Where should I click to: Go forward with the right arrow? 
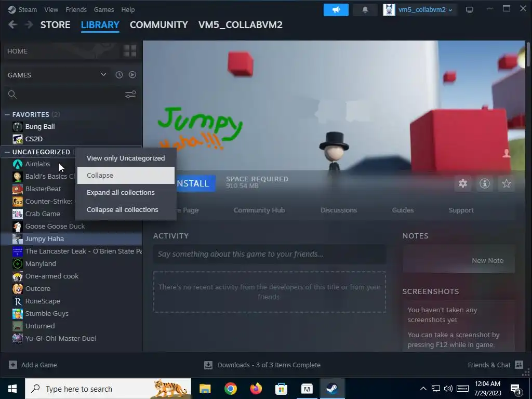click(29, 25)
